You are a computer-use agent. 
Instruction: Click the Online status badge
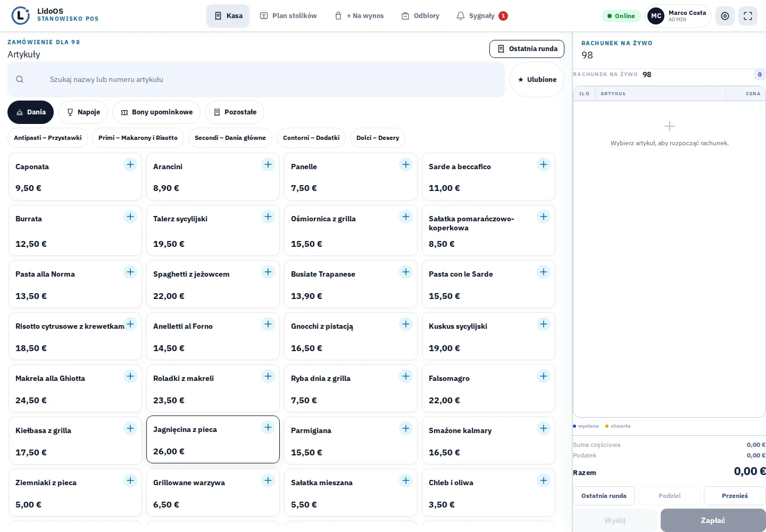621,16
